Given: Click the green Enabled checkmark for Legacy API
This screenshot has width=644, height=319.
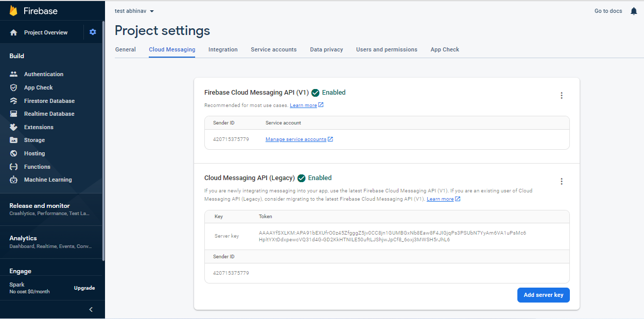Looking at the screenshot, I should click(x=302, y=179).
